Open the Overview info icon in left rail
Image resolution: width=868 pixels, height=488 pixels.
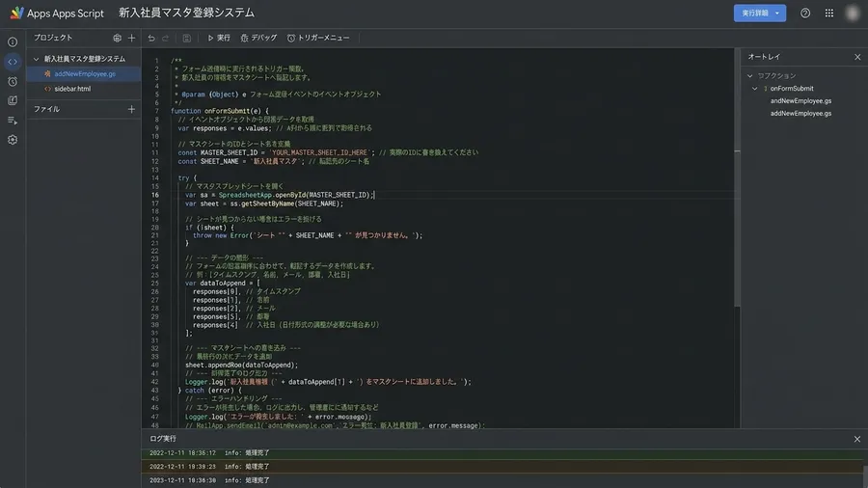[13, 42]
